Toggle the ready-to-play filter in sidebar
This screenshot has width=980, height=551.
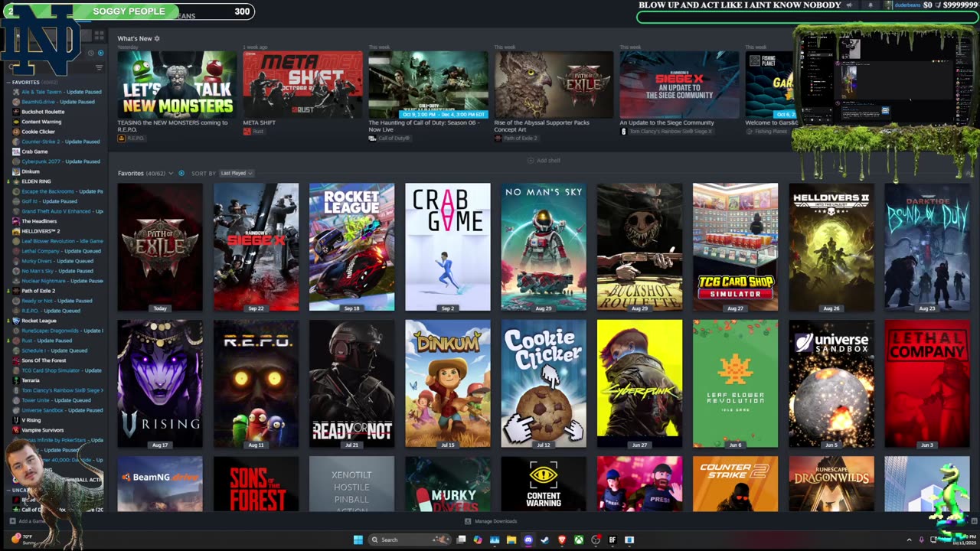100,53
